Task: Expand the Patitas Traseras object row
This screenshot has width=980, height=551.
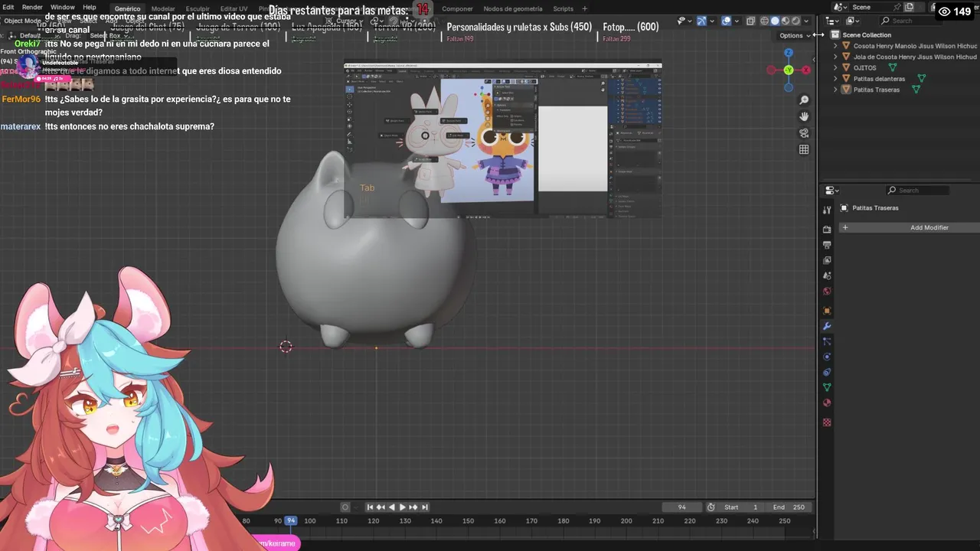Action: point(835,90)
